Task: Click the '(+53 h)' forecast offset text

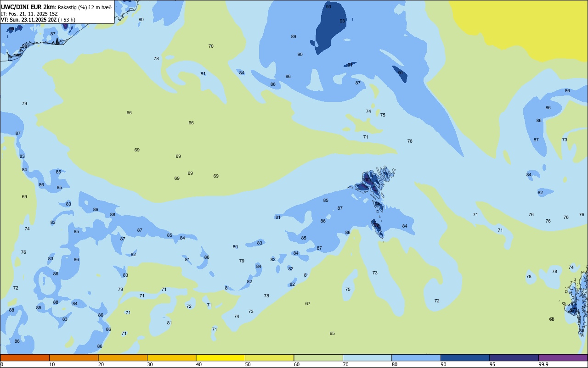Action: coord(67,20)
